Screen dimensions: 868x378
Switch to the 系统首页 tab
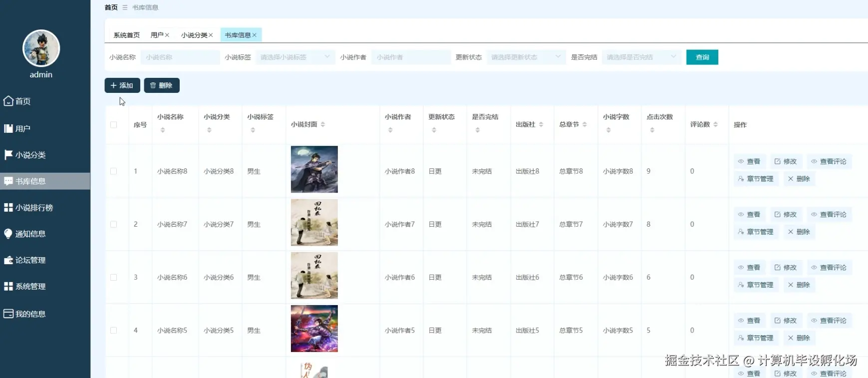[x=126, y=35]
